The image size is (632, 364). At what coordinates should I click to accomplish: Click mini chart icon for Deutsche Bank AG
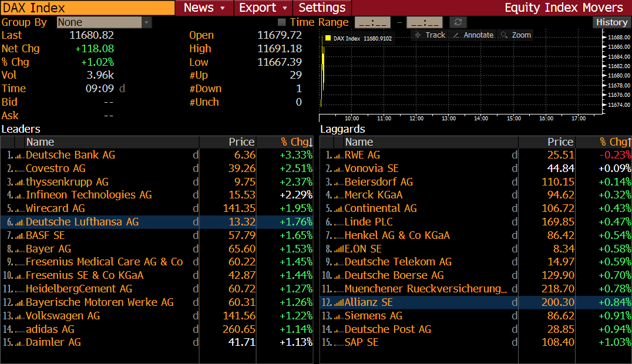[x=20, y=156]
